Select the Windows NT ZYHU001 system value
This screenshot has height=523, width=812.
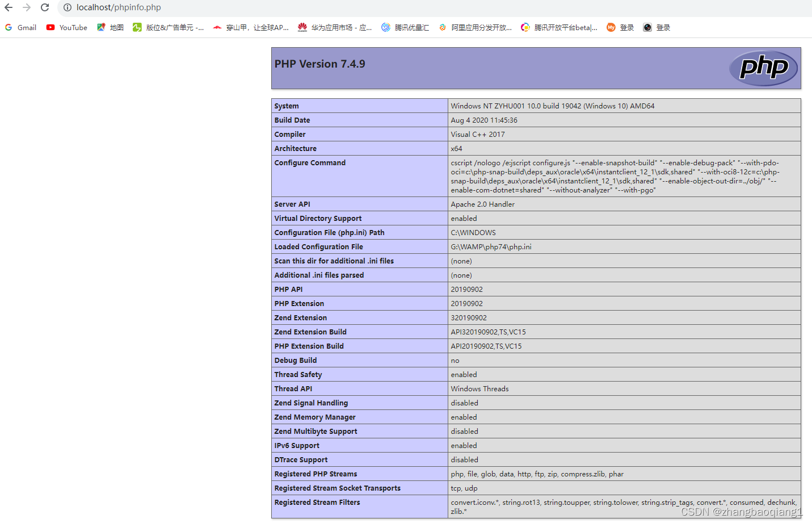coord(553,106)
